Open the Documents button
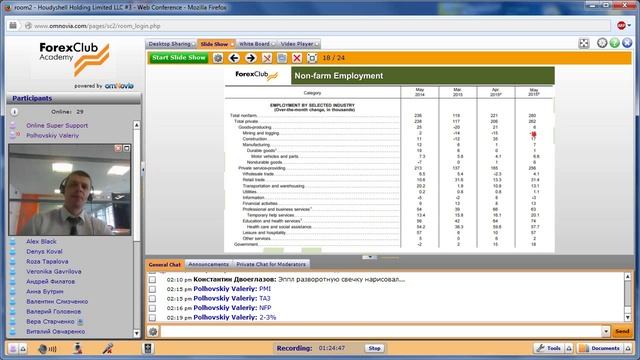This screenshot has width=640, height=360. [600, 348]
